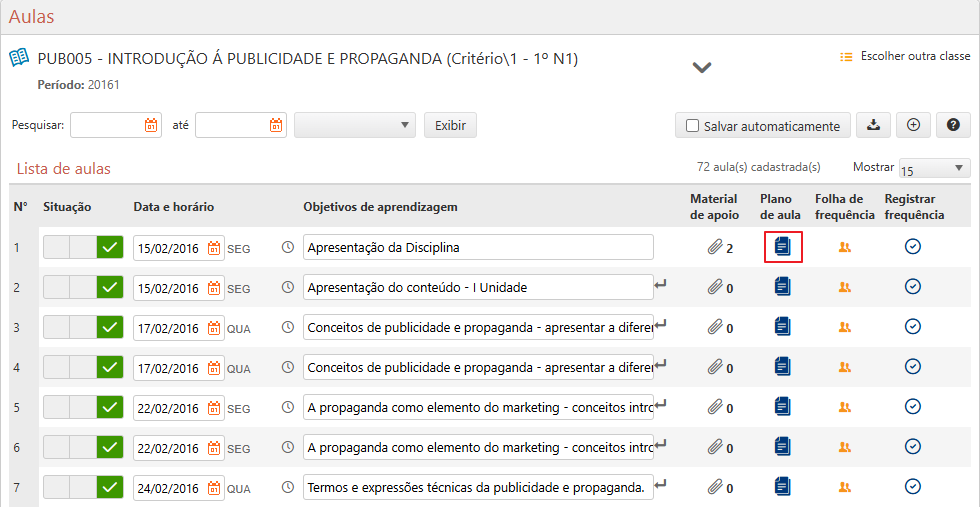Click the download icon button
Image resolution: width=980 pixels, height=507 pixels.
pos(873,125)
